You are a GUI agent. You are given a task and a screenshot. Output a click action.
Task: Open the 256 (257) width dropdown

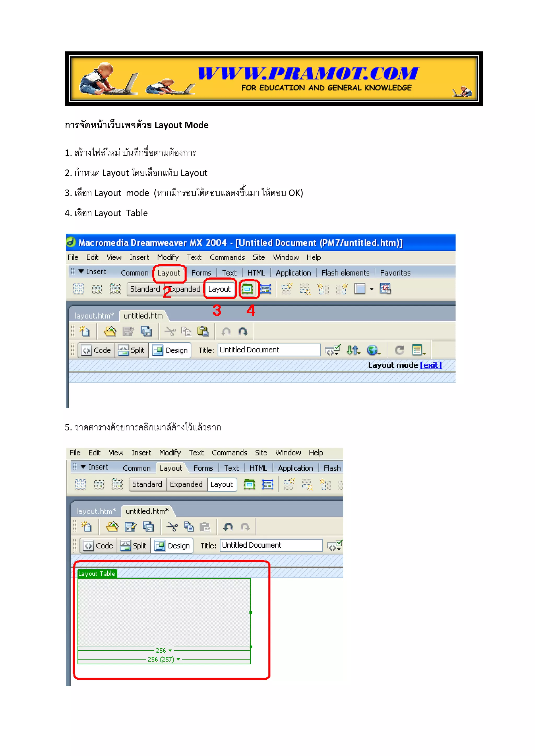pyautogui.click(x=178, y=659)
